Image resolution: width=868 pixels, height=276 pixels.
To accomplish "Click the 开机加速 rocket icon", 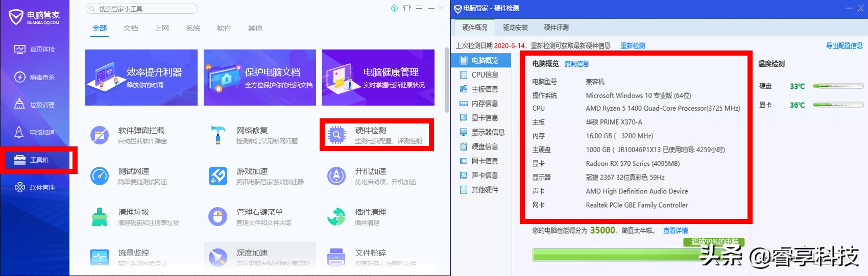I will (336, 176).
